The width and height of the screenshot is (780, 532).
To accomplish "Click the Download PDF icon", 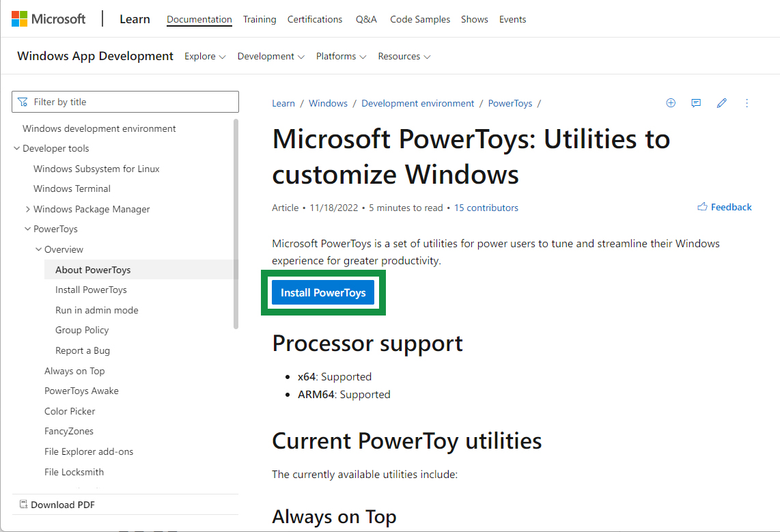I will pos(23,504).
